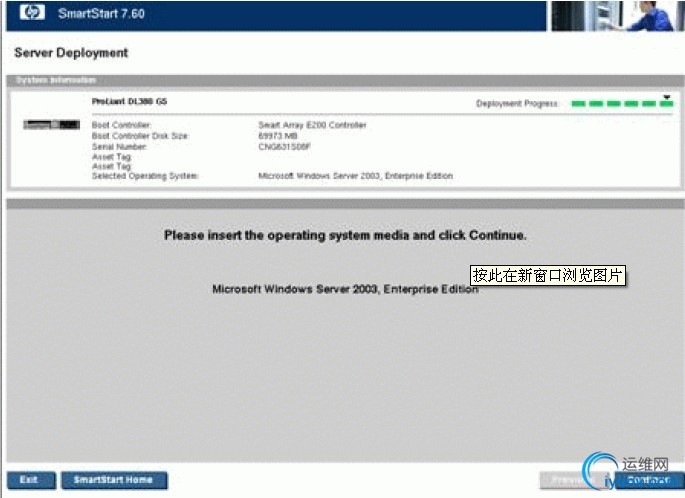This screenshot has width=685, height=498.
Task: Click the bold Windows Server 2003 Enterprise Edition text
Action: (x=345, y=289)
